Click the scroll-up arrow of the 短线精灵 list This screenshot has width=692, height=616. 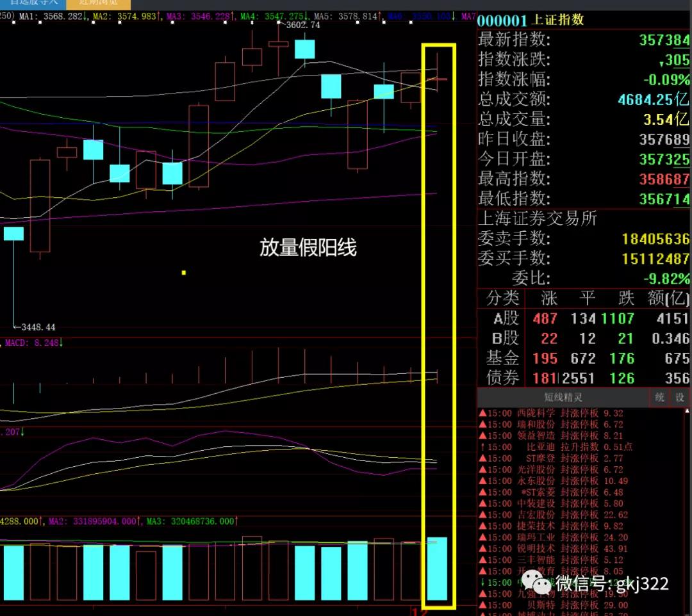click(687, 411)
